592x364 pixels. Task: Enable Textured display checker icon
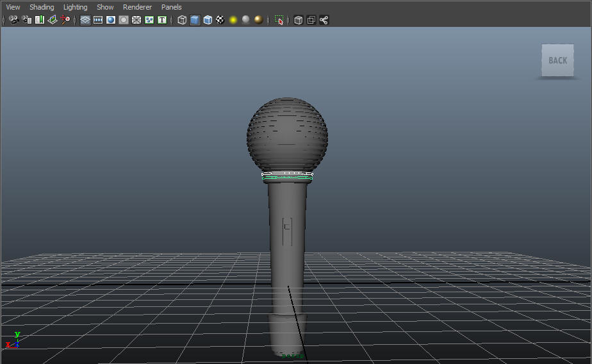[x=220, y=20]
